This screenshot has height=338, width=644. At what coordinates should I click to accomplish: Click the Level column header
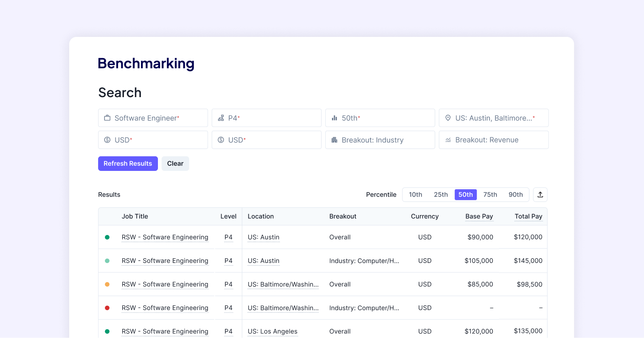pyautogui.click(x=228, y=216)
